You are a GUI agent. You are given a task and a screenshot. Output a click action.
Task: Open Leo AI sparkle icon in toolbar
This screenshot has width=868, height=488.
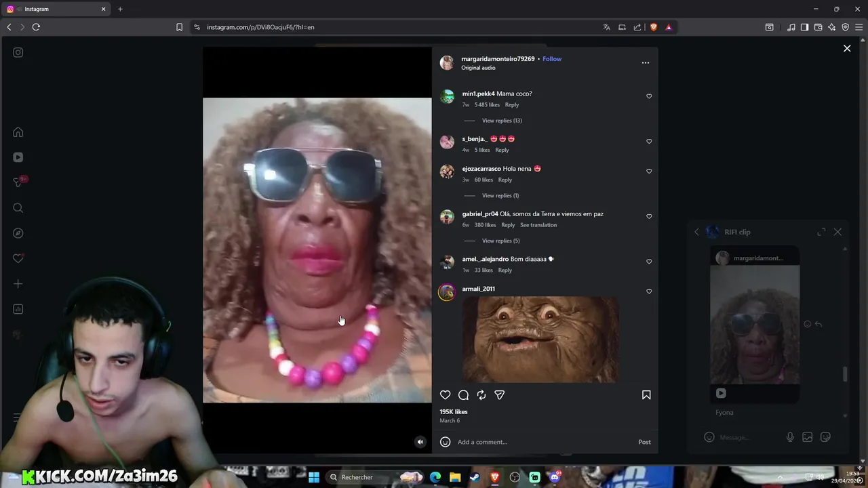pos(832,27)
